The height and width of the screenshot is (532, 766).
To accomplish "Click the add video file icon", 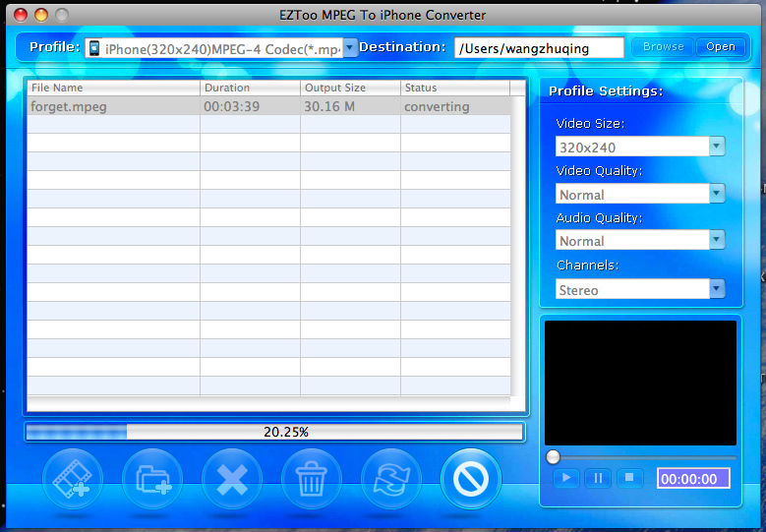I will (x=73, y=478).
